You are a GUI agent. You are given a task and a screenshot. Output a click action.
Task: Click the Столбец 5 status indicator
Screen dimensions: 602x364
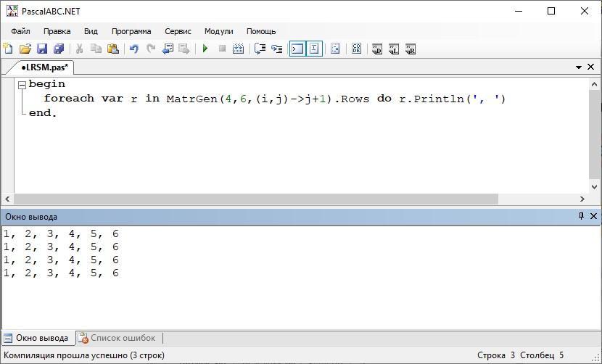coord(542,355)
